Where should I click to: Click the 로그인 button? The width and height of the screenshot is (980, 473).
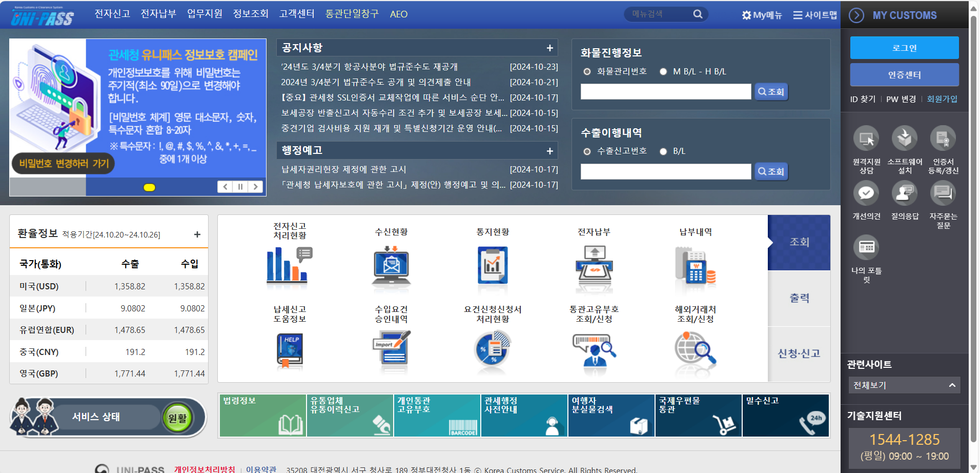point(904,48)
